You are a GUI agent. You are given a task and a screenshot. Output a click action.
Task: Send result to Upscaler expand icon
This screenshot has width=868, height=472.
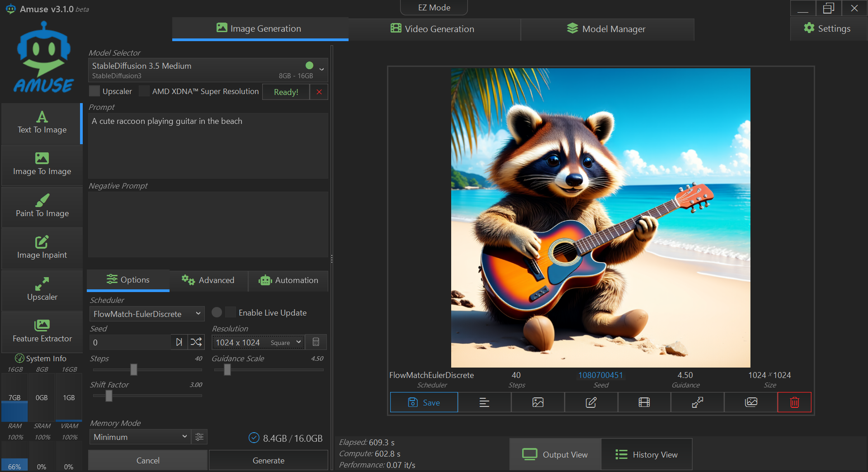(698, 402)
